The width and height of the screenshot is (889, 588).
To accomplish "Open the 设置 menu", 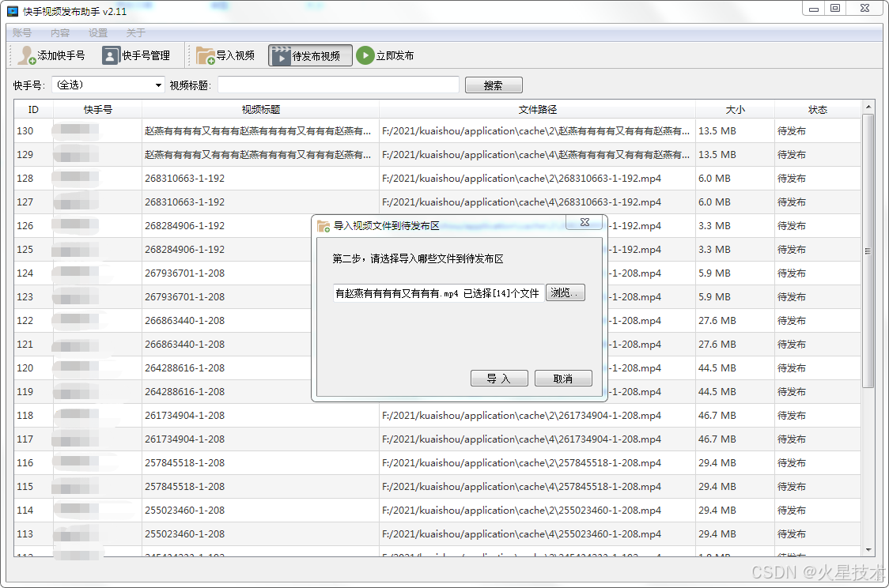I will (97, 33).
